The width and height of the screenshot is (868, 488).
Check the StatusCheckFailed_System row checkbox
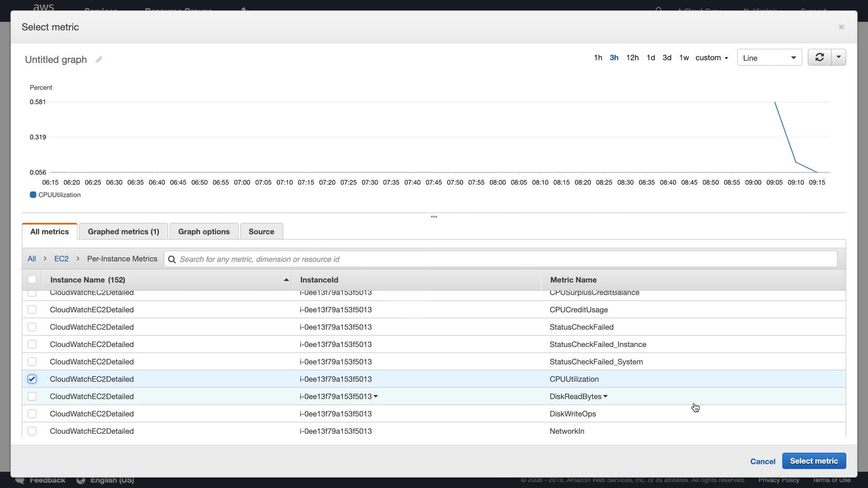pyautogui.click(x=32, y=362)
